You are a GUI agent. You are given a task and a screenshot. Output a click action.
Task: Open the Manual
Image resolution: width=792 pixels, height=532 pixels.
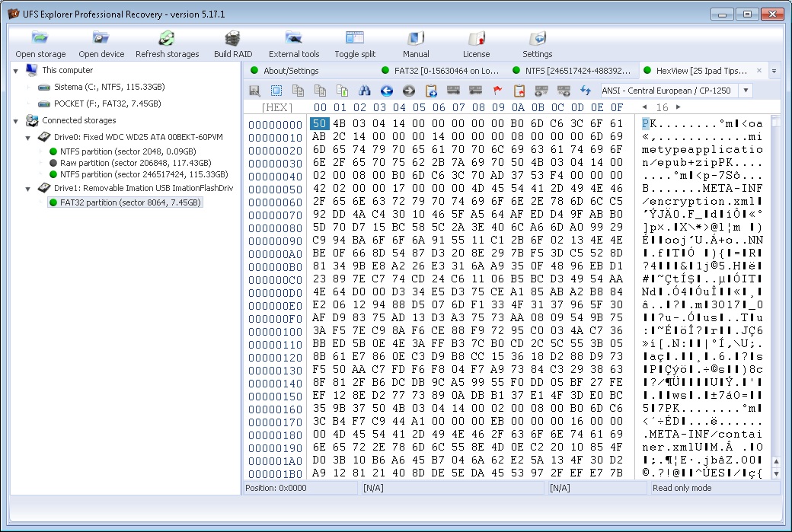[416, 44]
